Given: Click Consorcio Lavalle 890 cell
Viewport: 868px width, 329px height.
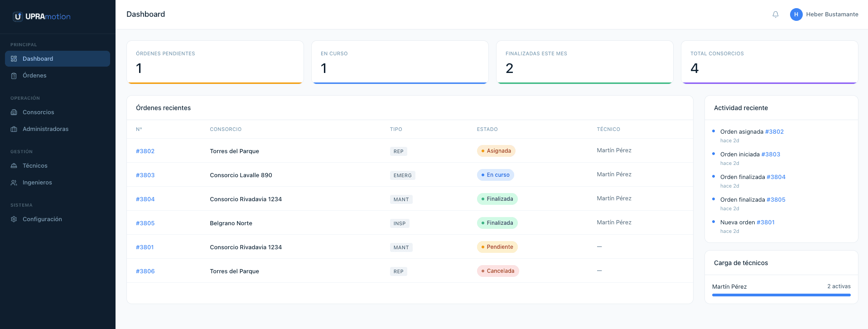Looking at the screenshot, I should click(241, 175).
